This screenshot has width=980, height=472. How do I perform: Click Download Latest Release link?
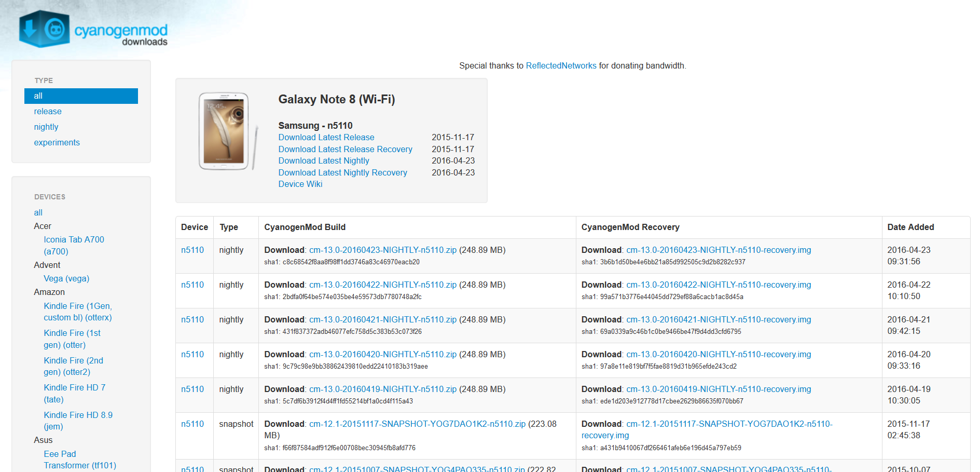tap(326, 138)
